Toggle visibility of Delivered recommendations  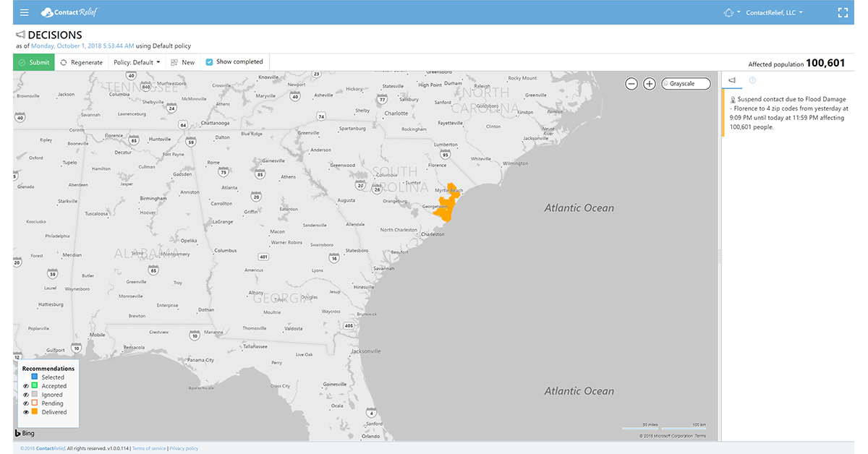click(26, 412)
